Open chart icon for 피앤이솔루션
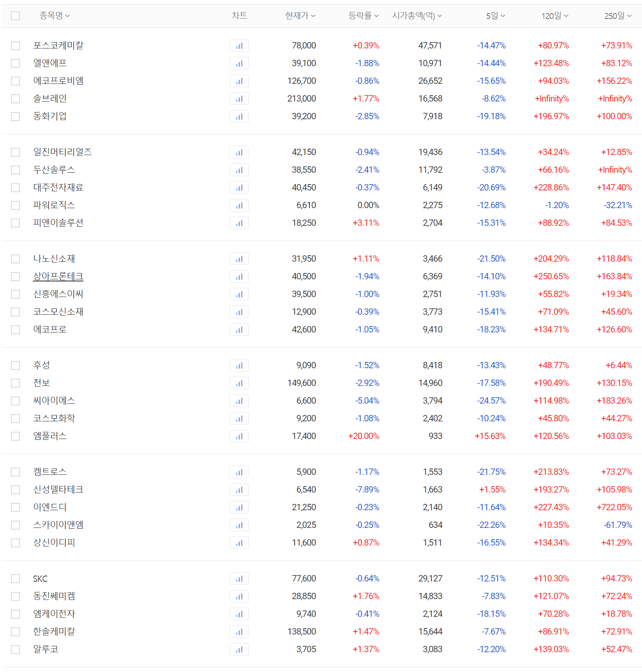Image resolution: width=642 pixels, height=672 pixels. 239,223
